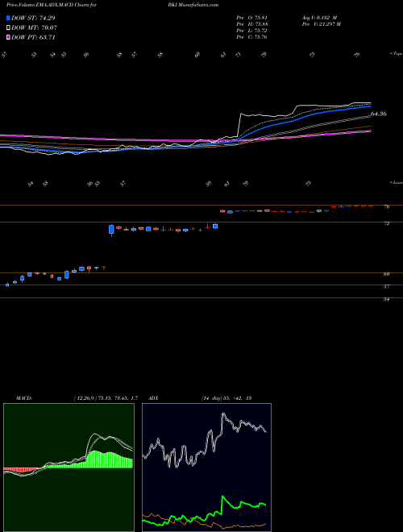Click the 'BKI MunafaSutra.com' title text
Screen dimensions: 403x532
click(193, 5)
